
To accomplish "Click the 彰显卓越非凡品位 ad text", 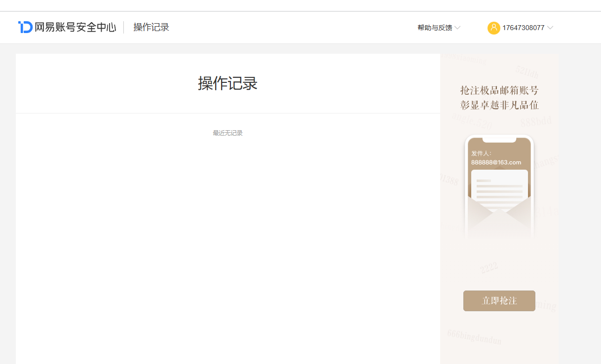I will (499, 105).
